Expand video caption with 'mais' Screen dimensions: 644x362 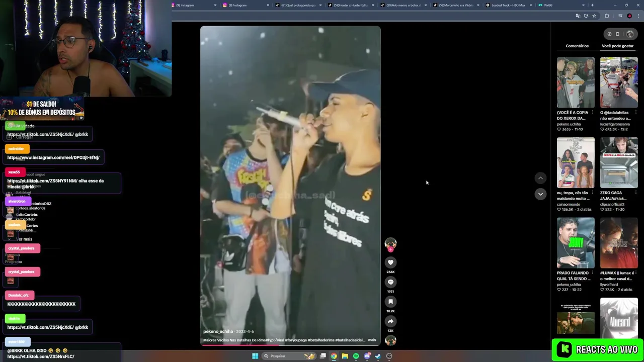(372, 340)
